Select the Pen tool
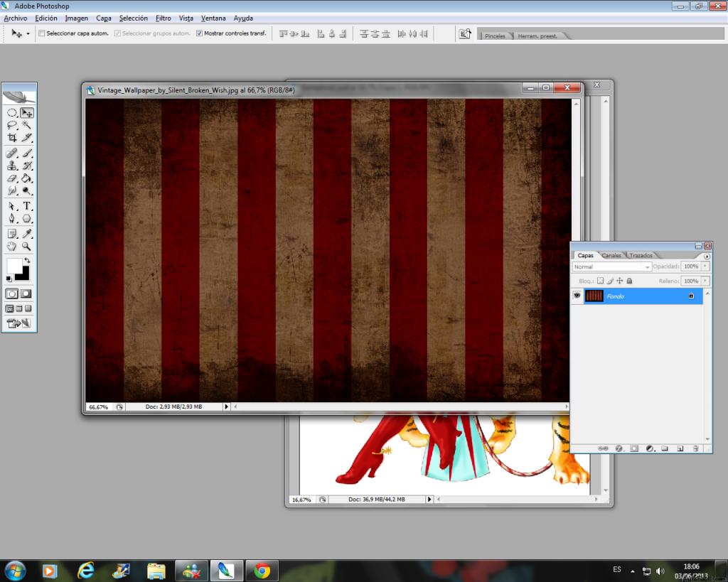 12,219
